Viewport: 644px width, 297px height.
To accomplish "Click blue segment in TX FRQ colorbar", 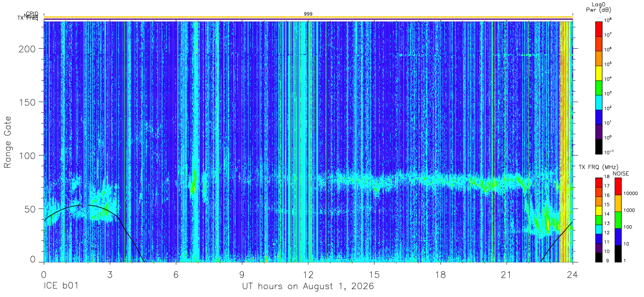I will [598, 238].
